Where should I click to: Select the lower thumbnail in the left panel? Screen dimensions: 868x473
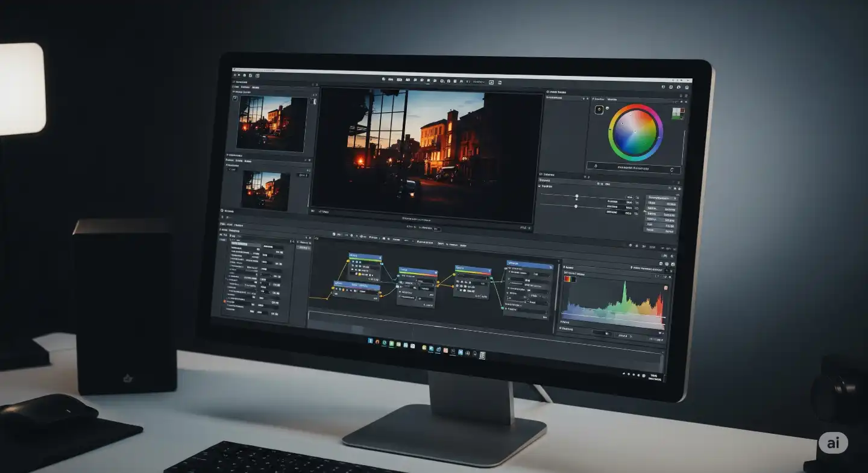pyautogui.click(x=265, y=190)
